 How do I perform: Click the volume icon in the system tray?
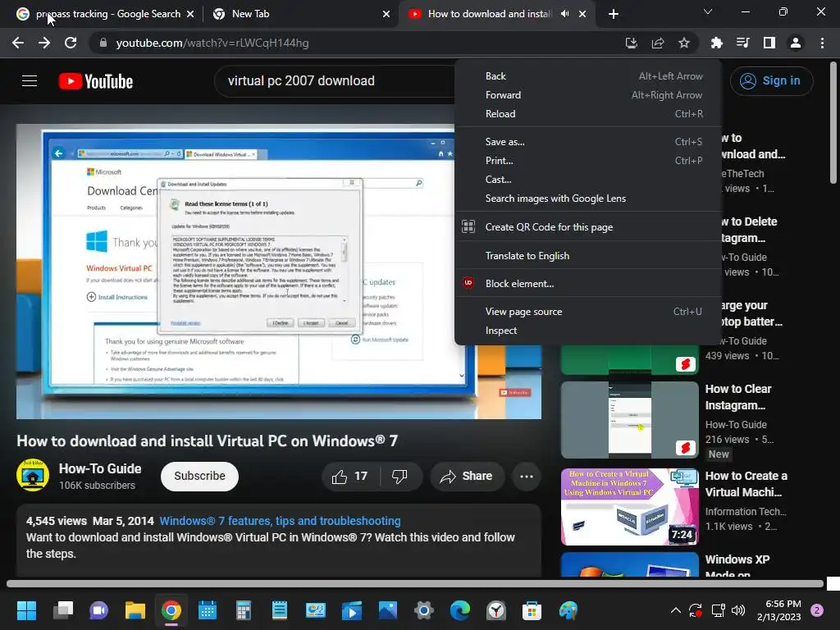(x=738, y=610)
